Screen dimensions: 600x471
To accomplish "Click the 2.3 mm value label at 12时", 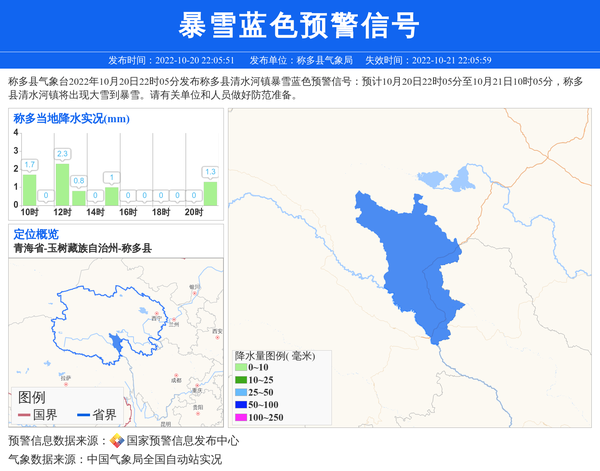I will [62, 153].
